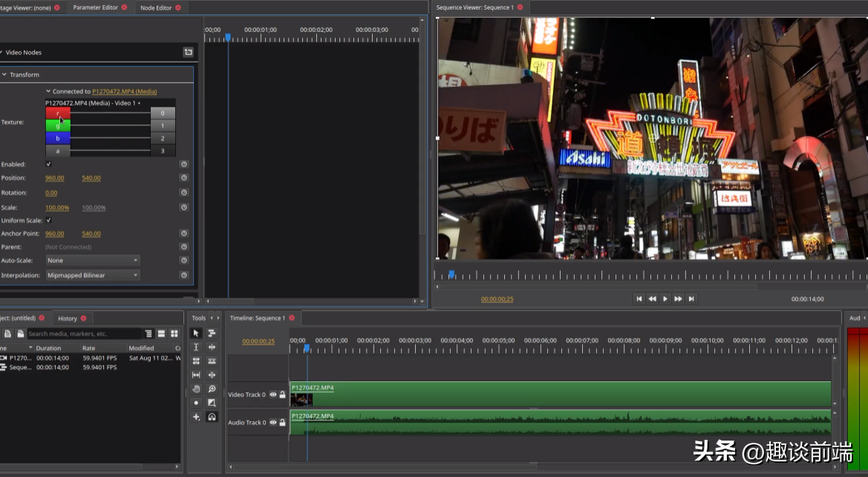Play the sequence in the viewer
Viewport: 868px width, 477px height.
[665, 299]
